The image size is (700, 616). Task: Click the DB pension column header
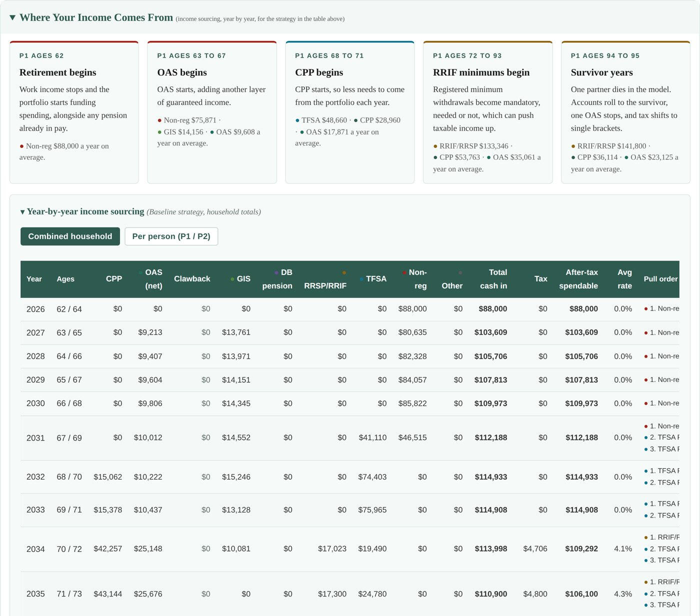(x=277, y=279)
